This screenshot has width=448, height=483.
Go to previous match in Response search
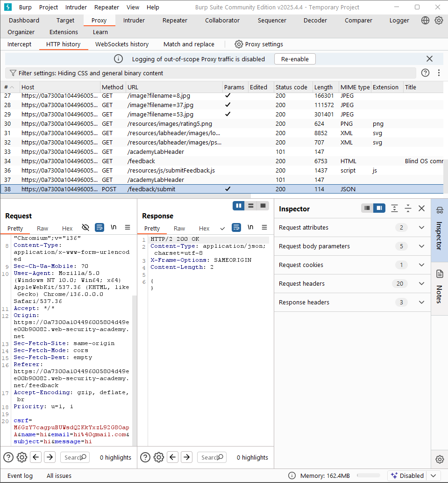click(173, 457)
